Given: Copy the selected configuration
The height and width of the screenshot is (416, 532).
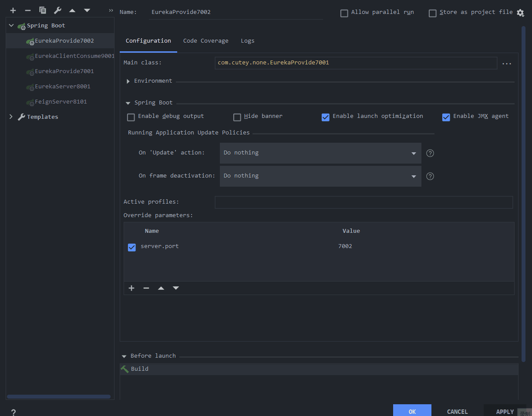Looking at the screenshot, I should click(x=43, y=10).
